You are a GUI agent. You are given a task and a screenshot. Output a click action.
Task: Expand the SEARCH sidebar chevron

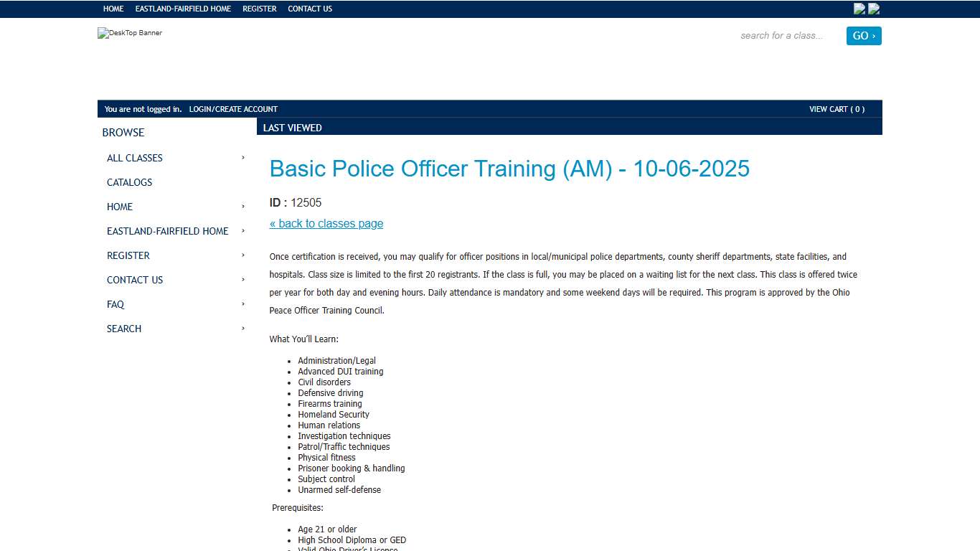click(x=242, y=329)
